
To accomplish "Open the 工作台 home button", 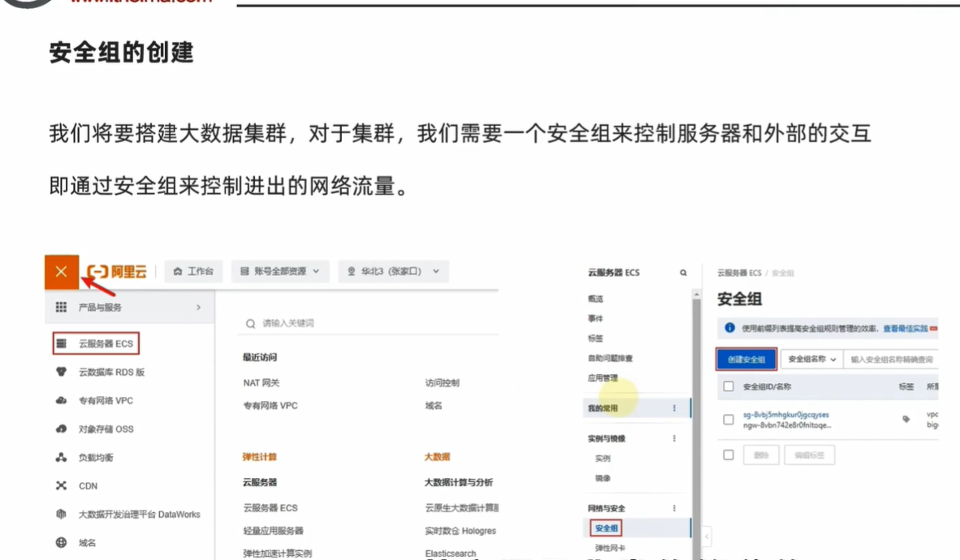I will coord(193,271).
